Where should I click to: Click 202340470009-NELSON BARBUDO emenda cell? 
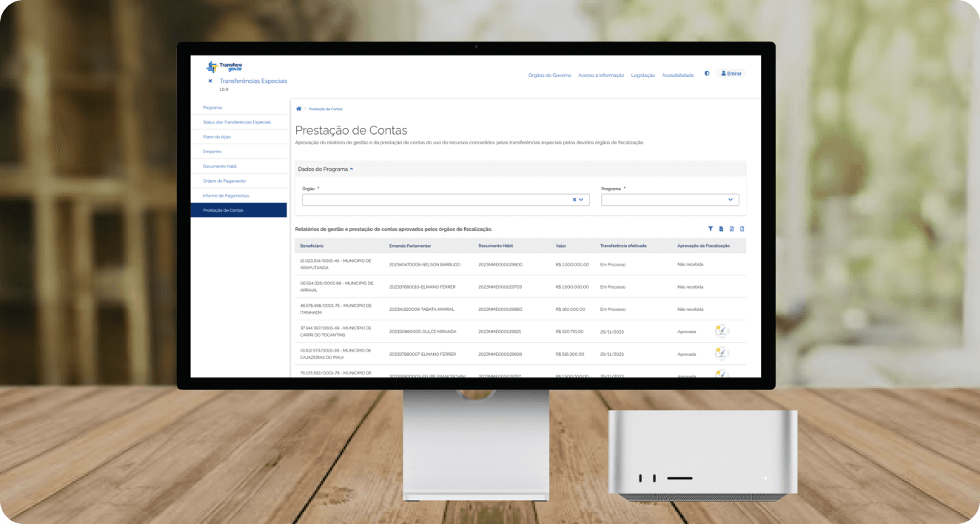[x=425, y=264]
